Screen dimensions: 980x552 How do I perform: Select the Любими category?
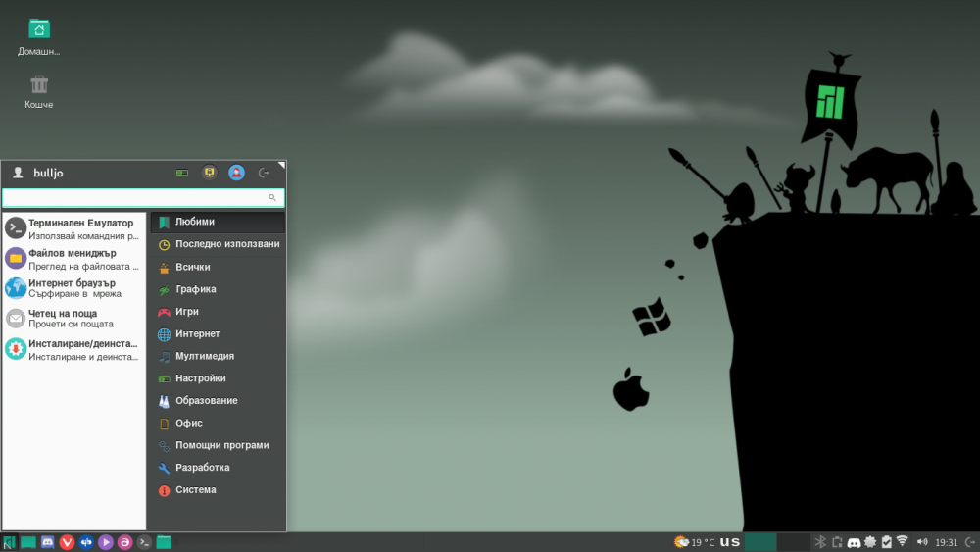218,222
